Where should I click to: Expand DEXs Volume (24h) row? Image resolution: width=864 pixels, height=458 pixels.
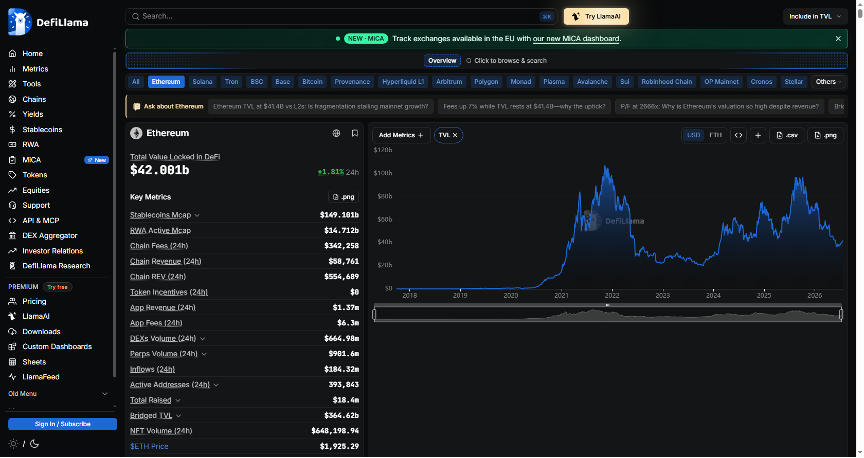(202, 338)
